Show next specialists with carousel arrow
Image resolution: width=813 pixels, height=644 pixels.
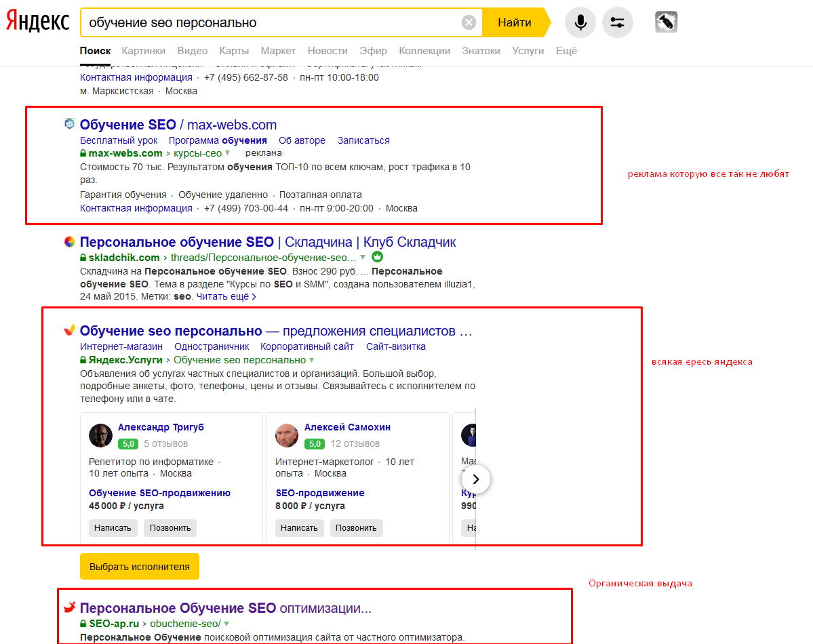pyautogui.click(x=475, y=479)
